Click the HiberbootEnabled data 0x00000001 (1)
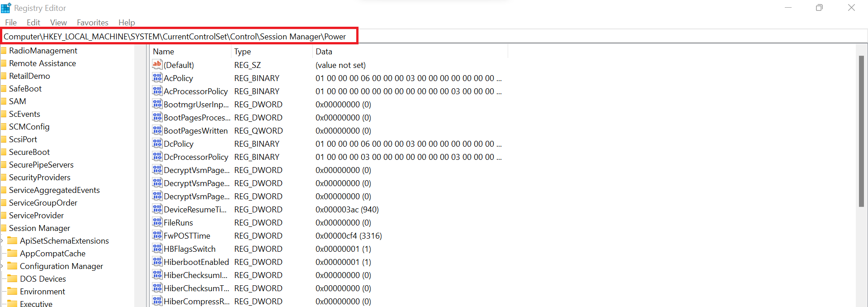 tap(343, 262)
